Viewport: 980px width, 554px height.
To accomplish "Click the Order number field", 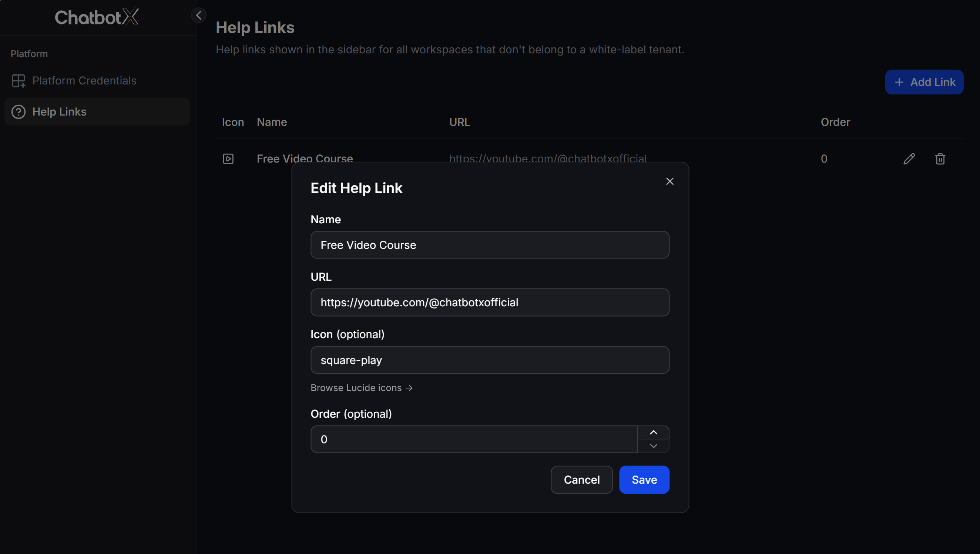I will click(474, 439).
